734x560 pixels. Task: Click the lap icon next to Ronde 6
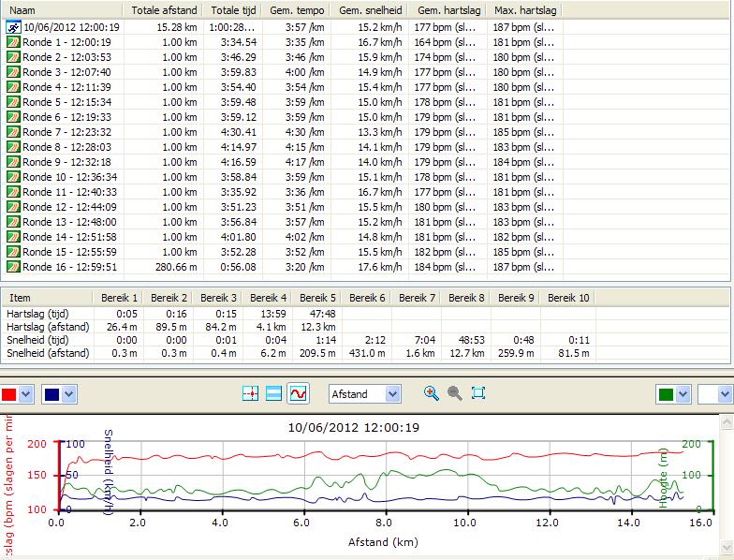click(x=13, y=117)
